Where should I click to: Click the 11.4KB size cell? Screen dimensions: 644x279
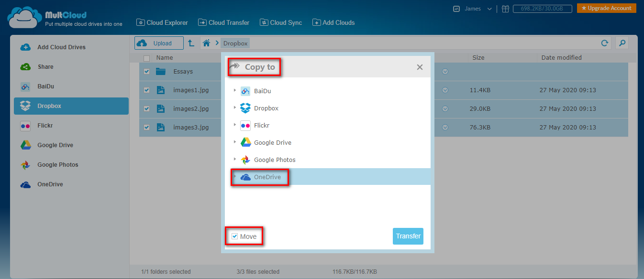pyautogui.click(x=480, y=90)
